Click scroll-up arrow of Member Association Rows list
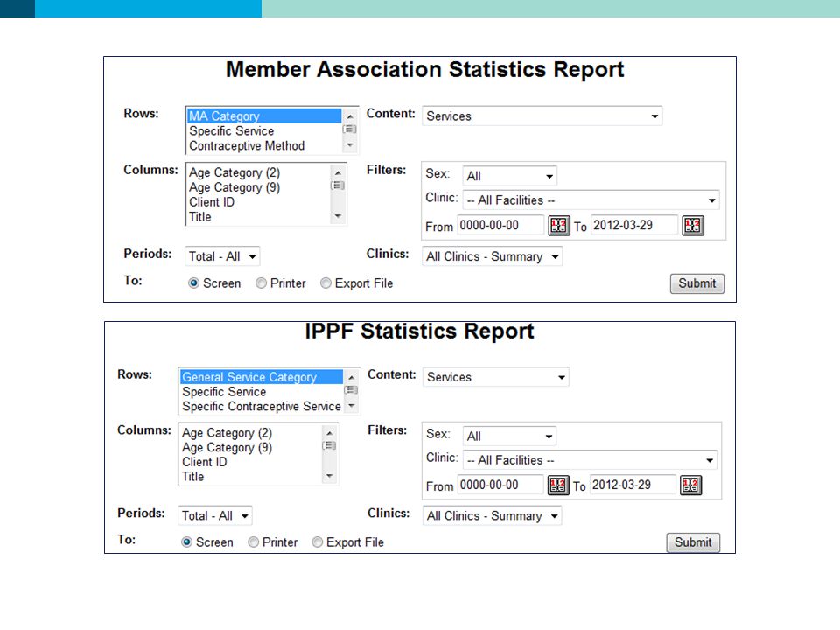Viewport: 840px width, 630px height. coord(350,115)
